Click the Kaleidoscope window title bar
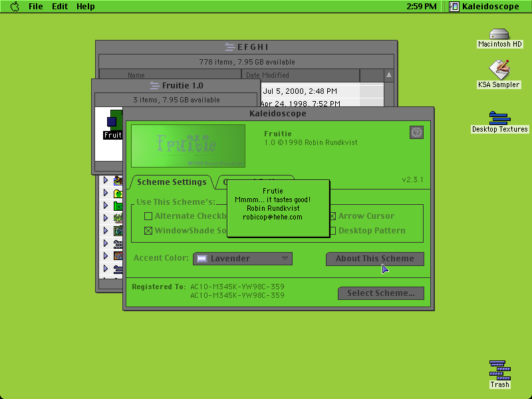 (278, 113)
